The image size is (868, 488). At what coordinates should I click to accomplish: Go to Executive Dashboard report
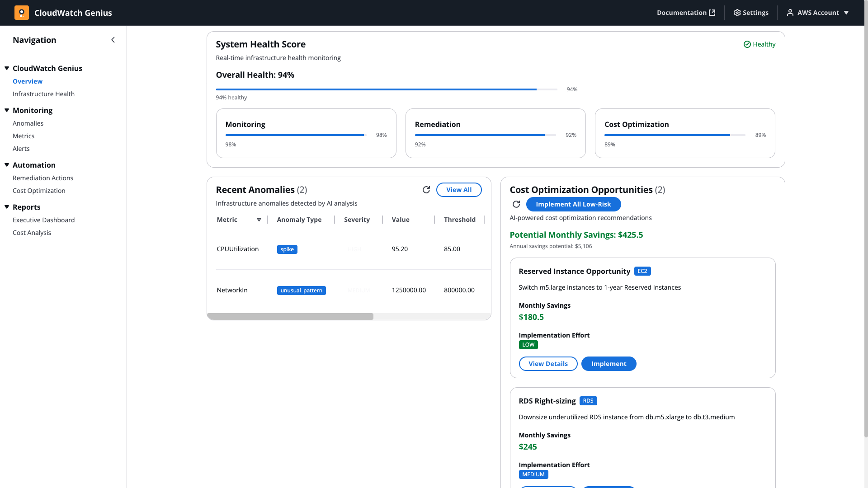[43, 220]
